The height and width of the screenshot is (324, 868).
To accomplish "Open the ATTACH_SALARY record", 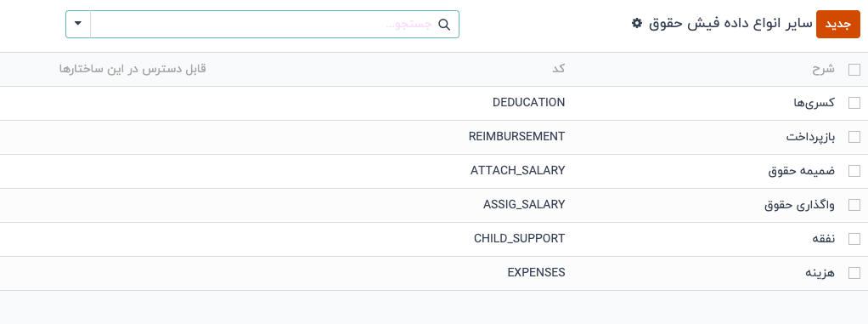I will (x=517, y=171).
